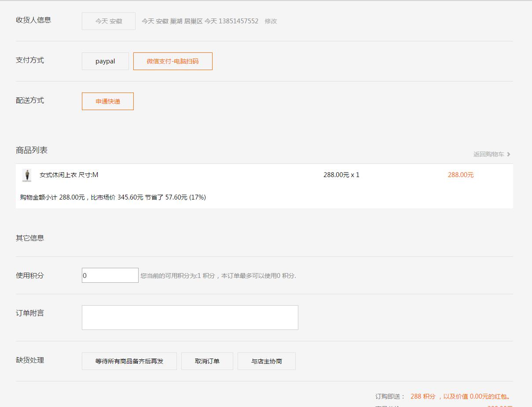This screenshot has height=407, width=532.
Task: Select 与店主协商 out-of-stock option
Action: click(266, 361)
